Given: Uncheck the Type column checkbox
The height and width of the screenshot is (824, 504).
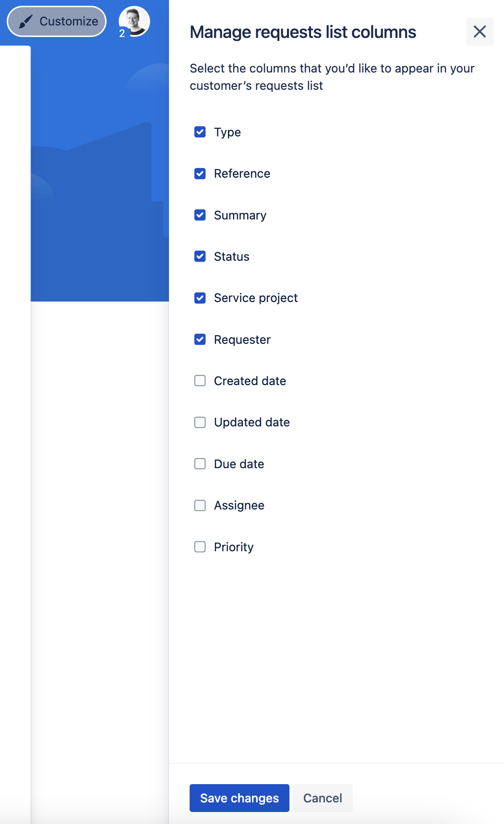Looking at the screenshot, I should click(200, 132).
